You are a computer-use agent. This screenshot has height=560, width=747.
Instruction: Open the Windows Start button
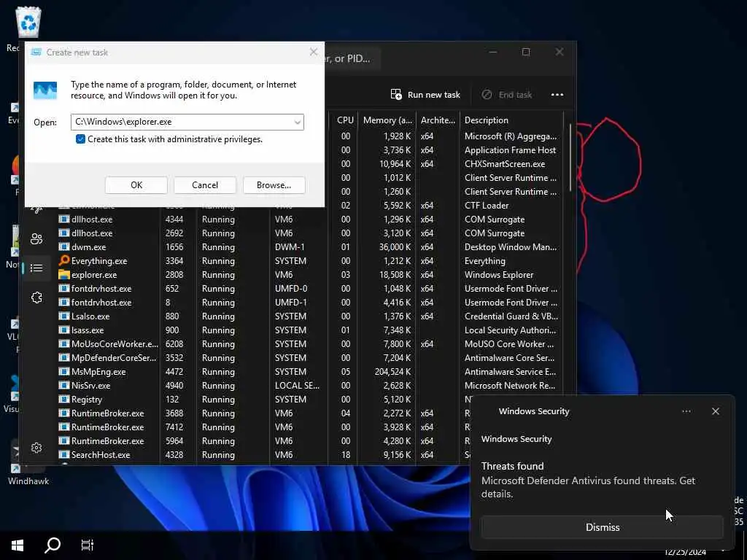click(x=18, y=545)
